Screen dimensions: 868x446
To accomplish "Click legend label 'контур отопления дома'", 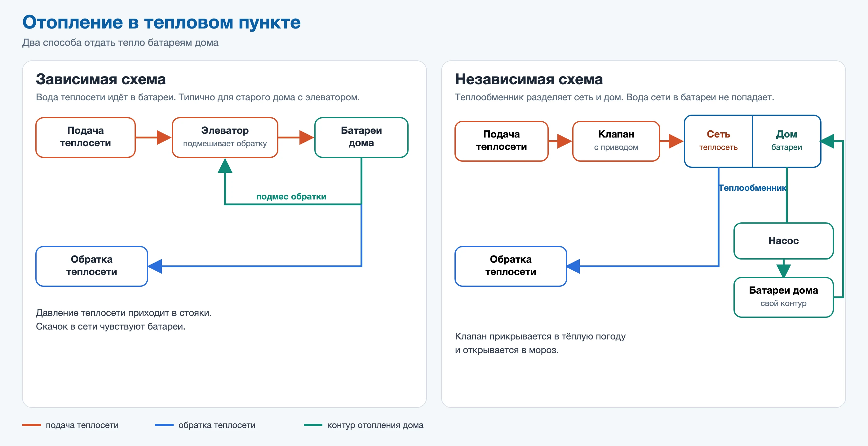I will pyautogui.click(x=375, y=425).
